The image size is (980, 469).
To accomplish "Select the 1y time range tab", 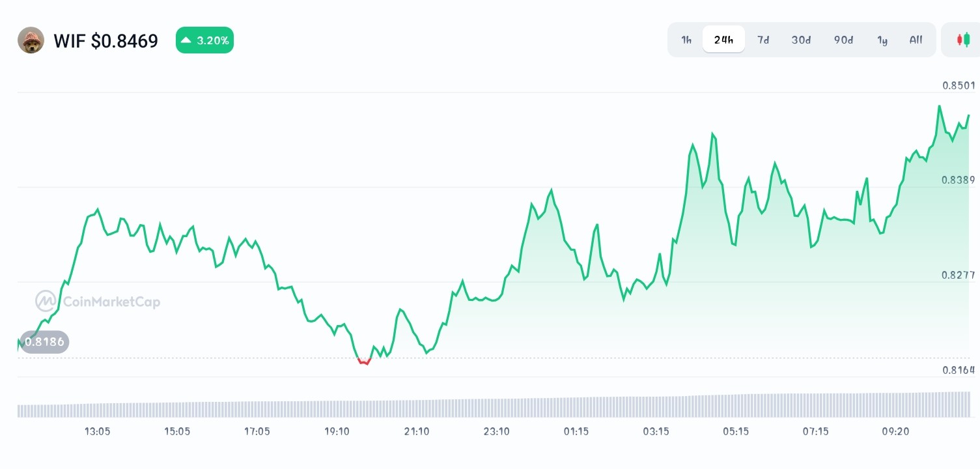I will 882,40.
